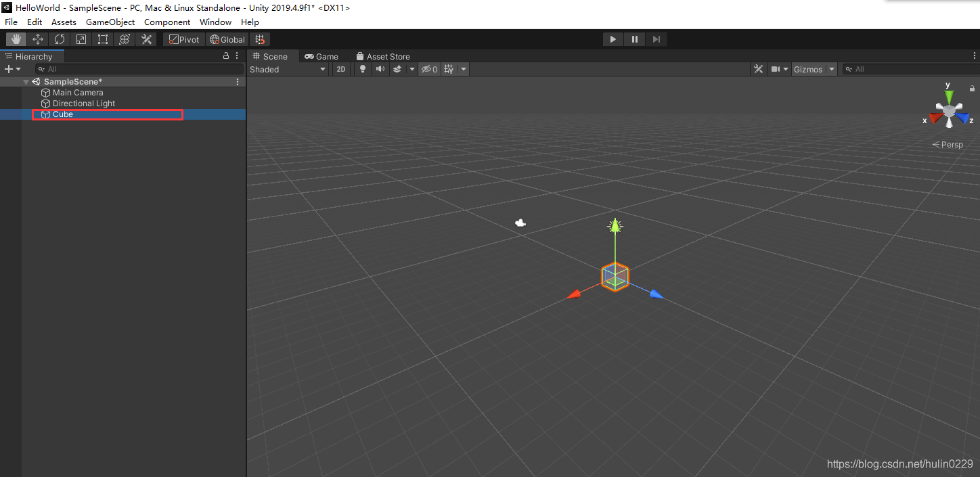Click the SampleScene* row
980x477 pixels.
click(122, 82)
